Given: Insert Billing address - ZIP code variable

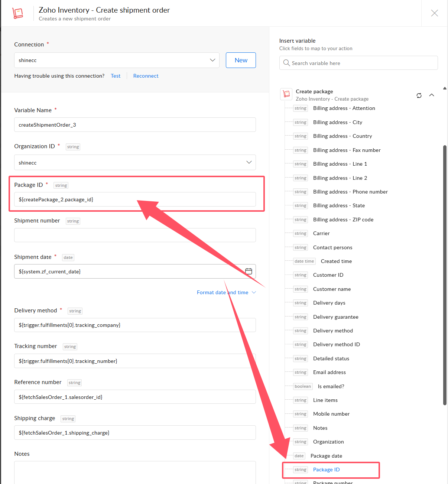Looking at the screenshot, I should point(343,220).
